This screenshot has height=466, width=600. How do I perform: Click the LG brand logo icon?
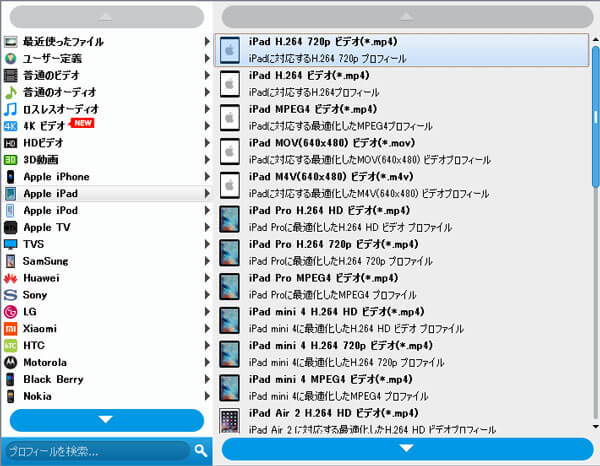coord(10,311)
